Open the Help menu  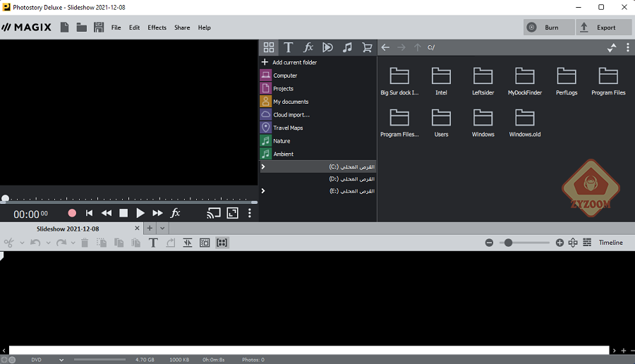click(204, 28)
